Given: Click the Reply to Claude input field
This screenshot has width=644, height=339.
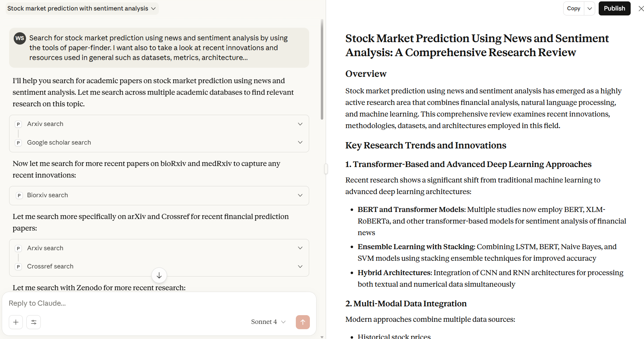Looking at the screenshot, I should point(159,303).
